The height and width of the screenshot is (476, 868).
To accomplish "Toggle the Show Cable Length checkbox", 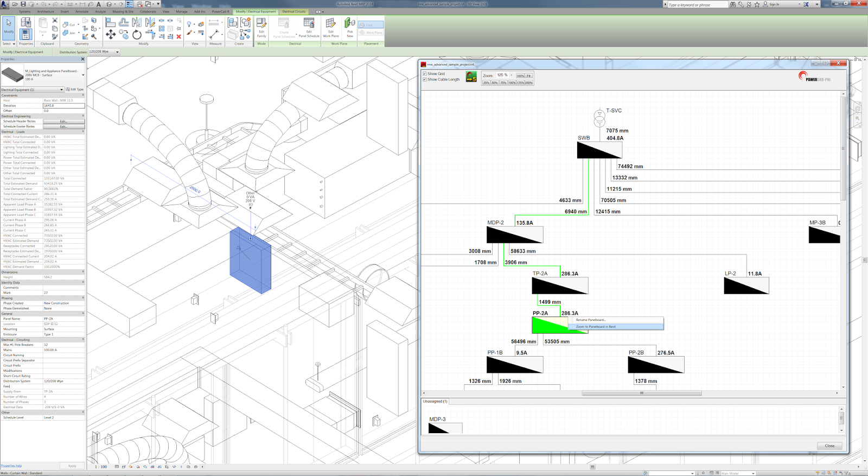I will (425, 79).
